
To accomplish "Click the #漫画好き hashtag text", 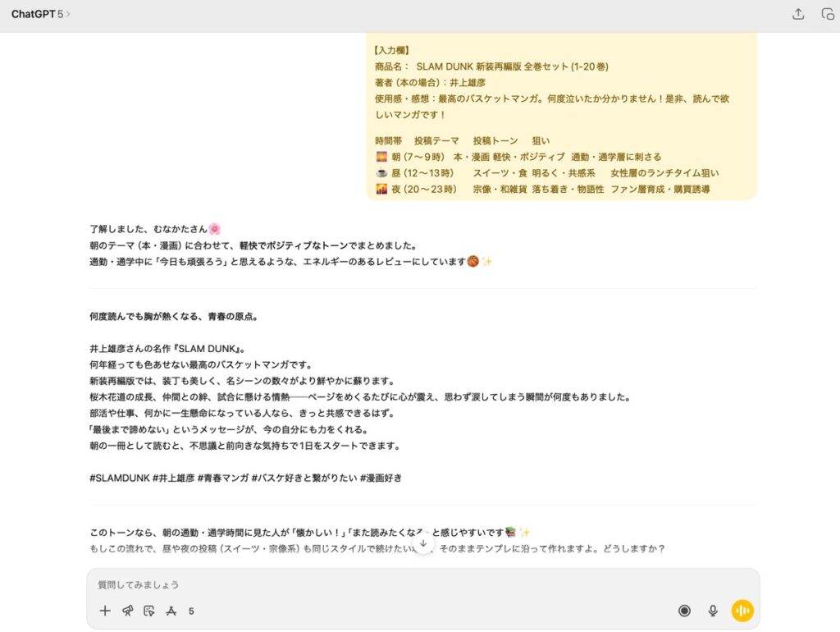I will pyautogui.click(x=381, y=478).
